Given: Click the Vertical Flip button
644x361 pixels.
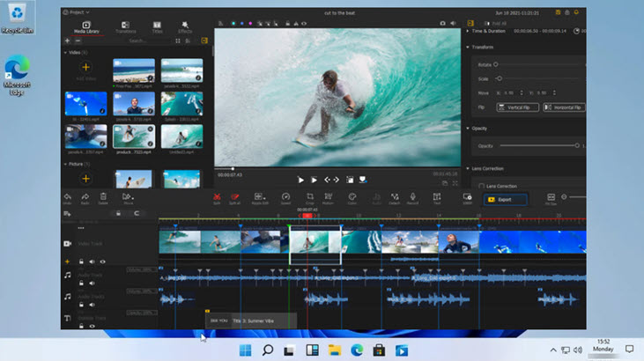Looking at the screenshot, I should pos(518,107).
